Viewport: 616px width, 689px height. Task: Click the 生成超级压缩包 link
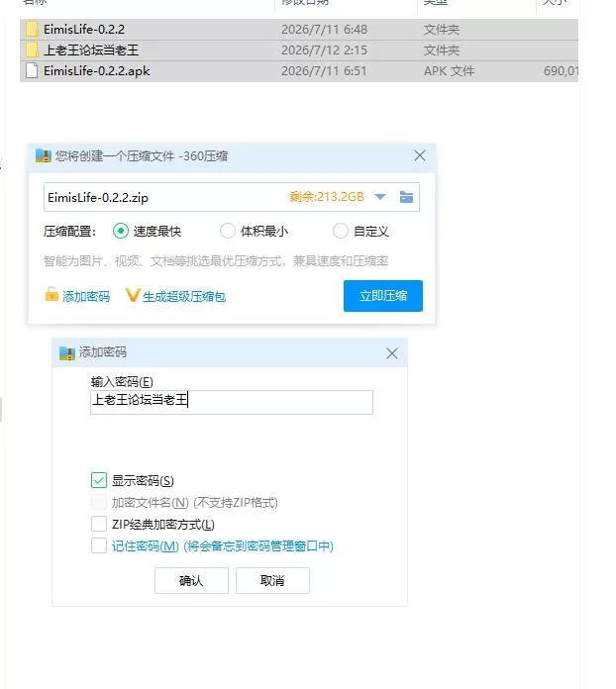(184, 297)
